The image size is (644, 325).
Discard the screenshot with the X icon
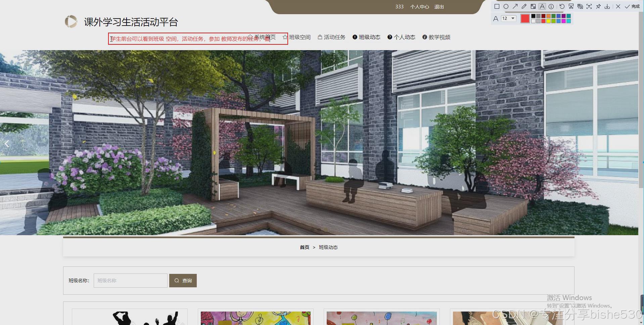point(618,6)
